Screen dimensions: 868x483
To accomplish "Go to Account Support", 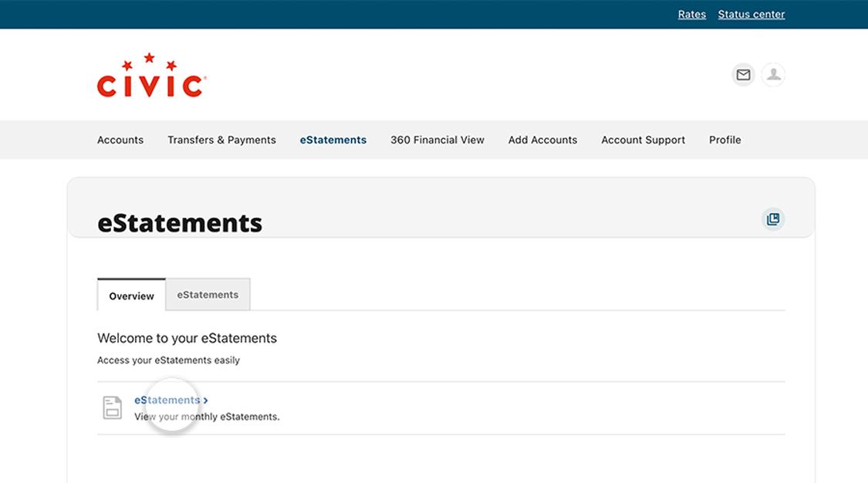I will (x=643, y=140).
